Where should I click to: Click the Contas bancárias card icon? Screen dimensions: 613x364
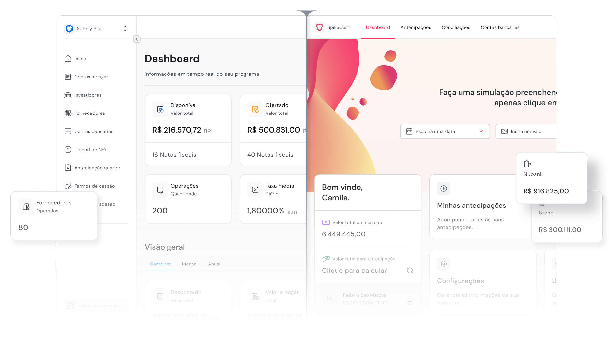68,131
